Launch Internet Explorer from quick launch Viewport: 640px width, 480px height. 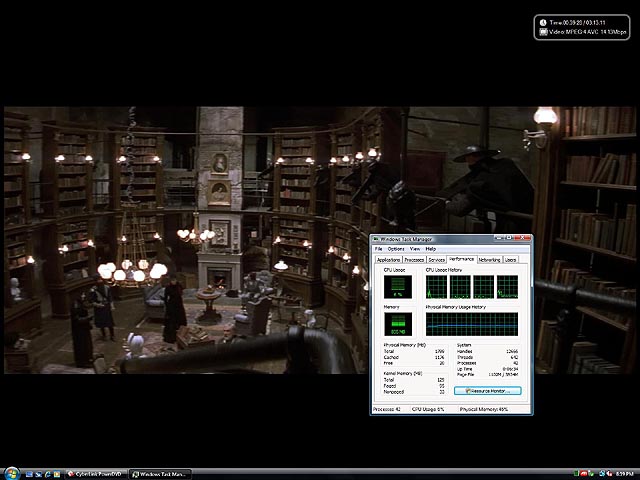tap(47, 474)
